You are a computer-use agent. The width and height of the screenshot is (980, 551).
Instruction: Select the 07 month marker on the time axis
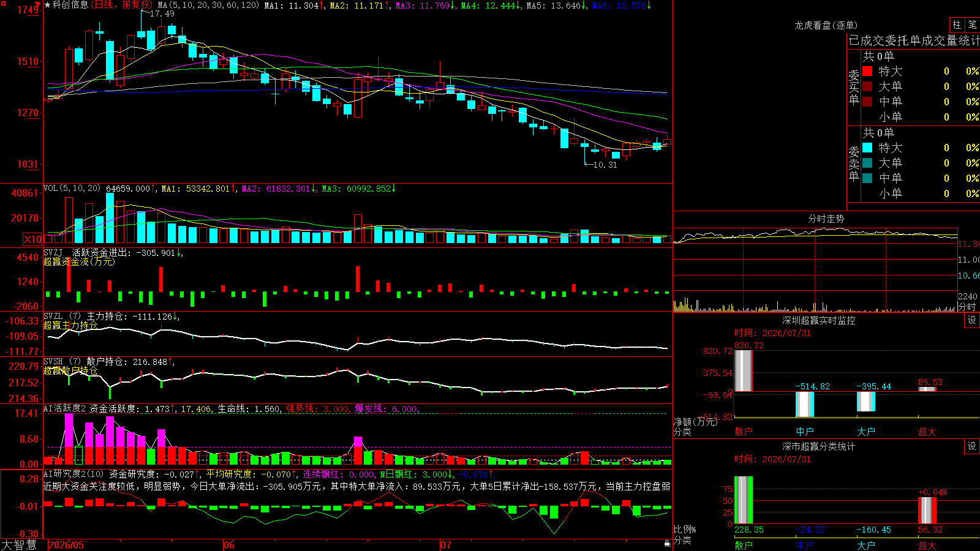point(445,545)
